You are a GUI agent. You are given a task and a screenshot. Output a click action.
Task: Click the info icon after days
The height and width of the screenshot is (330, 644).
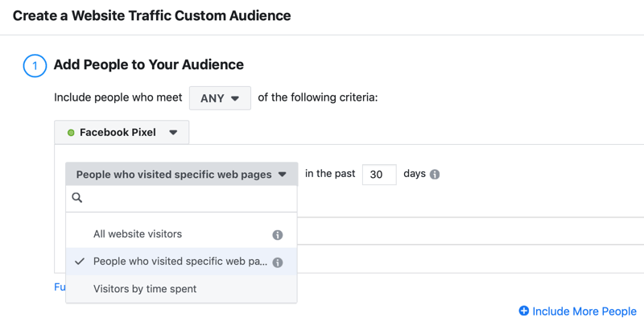coord(435,175)
